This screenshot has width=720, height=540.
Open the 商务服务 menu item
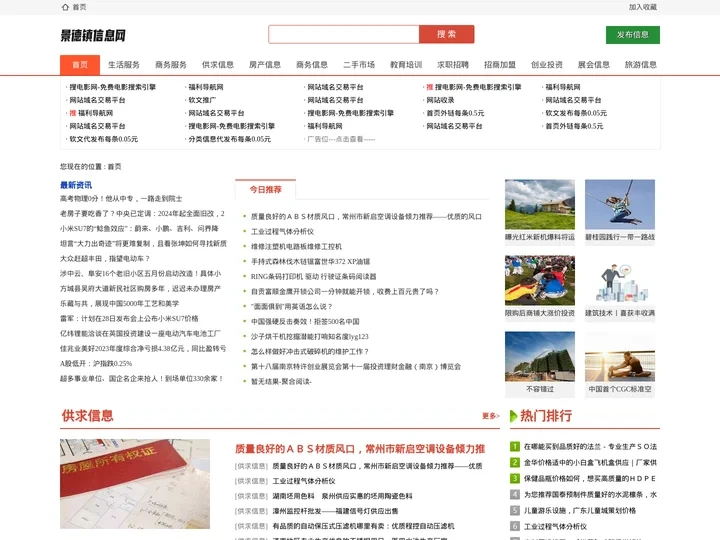(171, 65)
